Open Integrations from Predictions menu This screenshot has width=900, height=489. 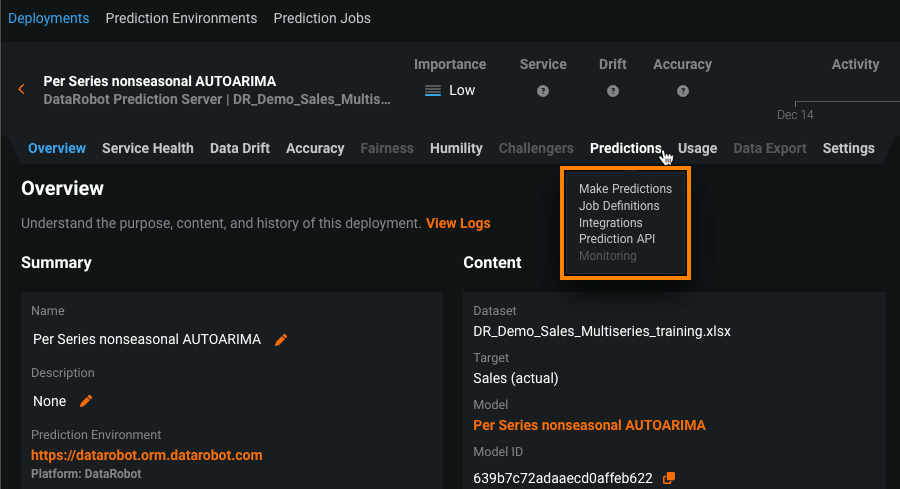pyautogui.click(x=610, y=222)
